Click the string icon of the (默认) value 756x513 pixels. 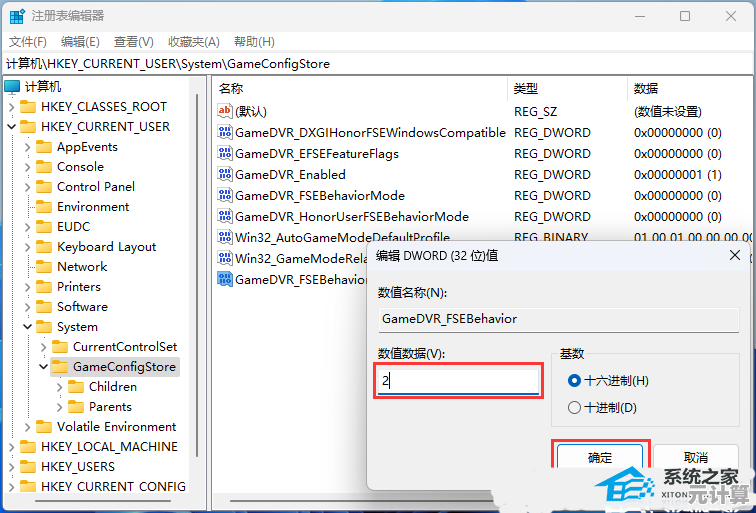tap(225, 111)
